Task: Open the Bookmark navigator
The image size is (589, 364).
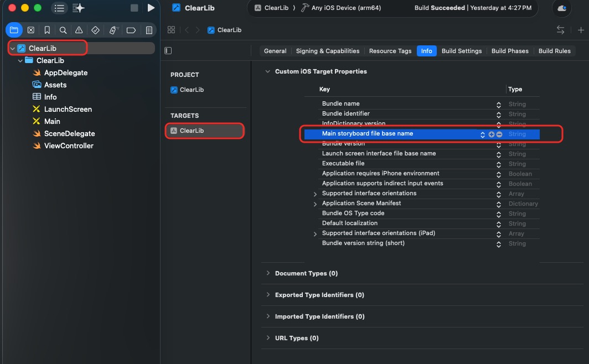Action: coord(47,30)
